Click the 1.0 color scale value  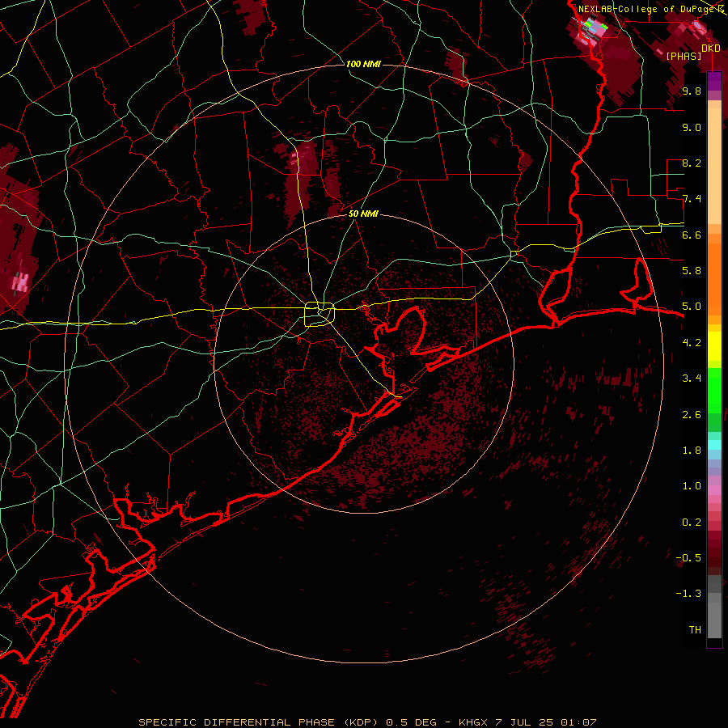[x=692, y=486]
